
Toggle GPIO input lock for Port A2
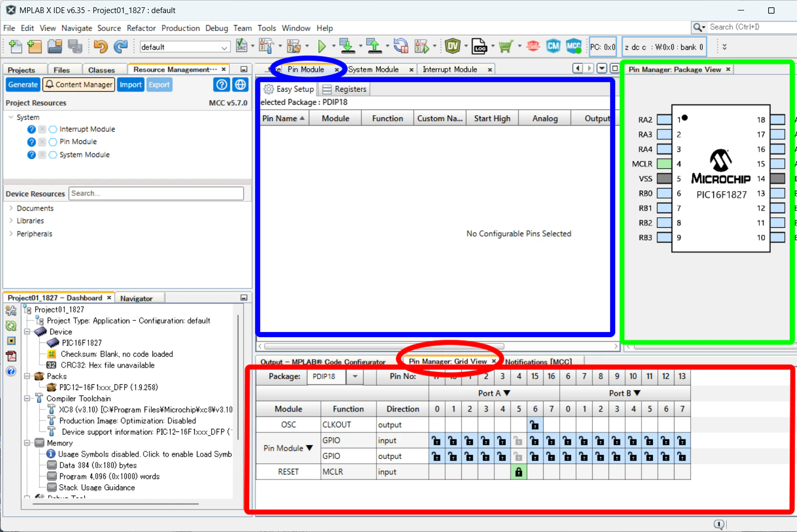[469, 441]
